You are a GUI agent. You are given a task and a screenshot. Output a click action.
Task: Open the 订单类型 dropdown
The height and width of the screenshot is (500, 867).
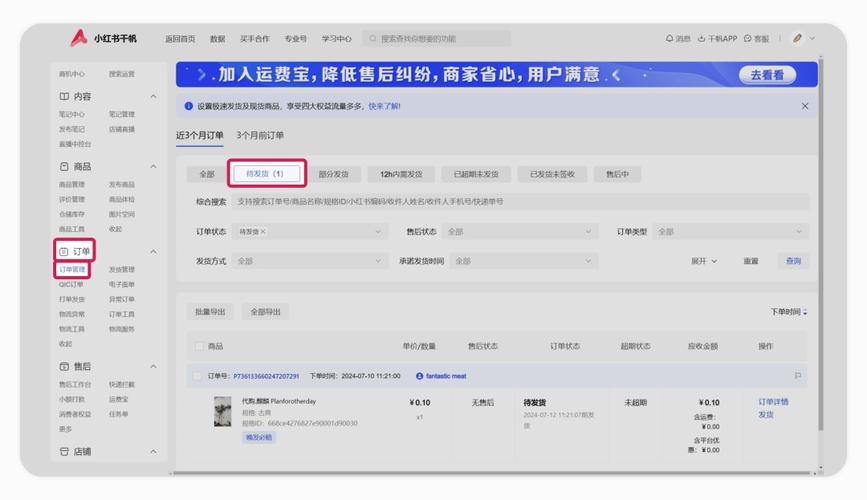(730, 232)
